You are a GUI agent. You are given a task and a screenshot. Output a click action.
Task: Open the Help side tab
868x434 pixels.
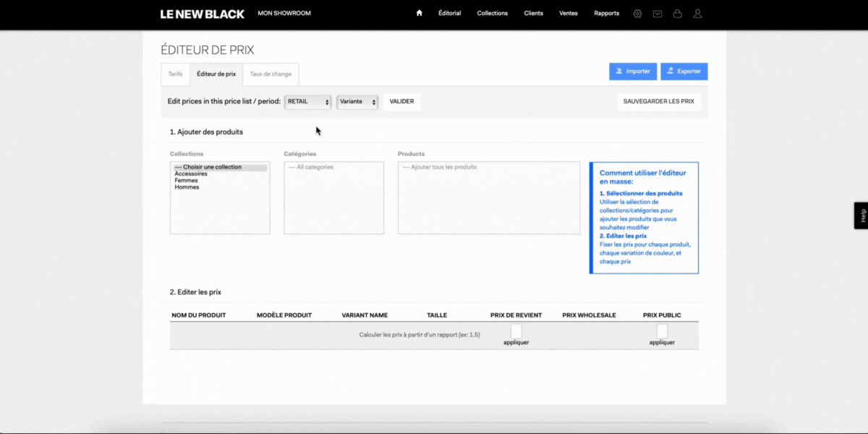[x=861, y=216]
